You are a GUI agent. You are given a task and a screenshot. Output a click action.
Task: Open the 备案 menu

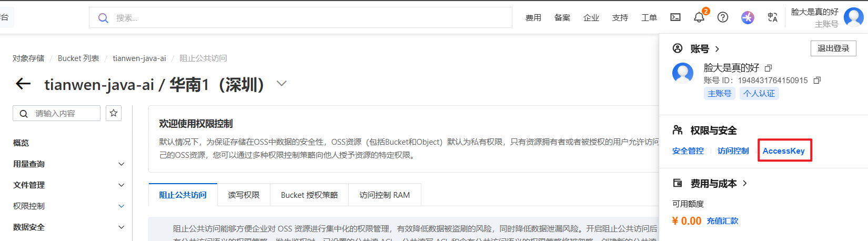[562, 18]
